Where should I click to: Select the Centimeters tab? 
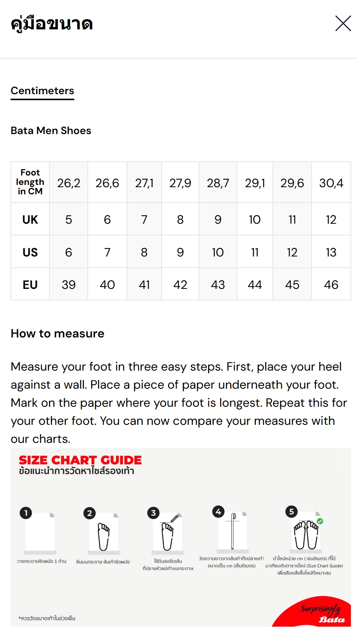click(x=42, y=91)
